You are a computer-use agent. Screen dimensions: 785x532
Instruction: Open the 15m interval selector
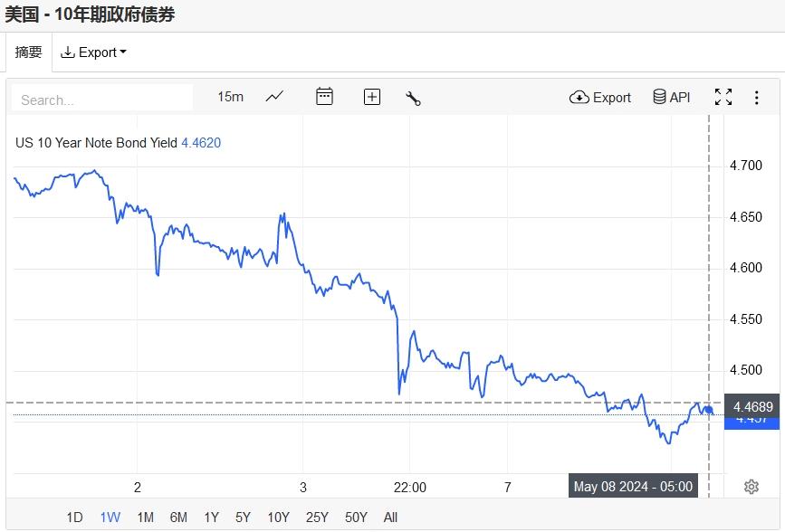point(230,97)
